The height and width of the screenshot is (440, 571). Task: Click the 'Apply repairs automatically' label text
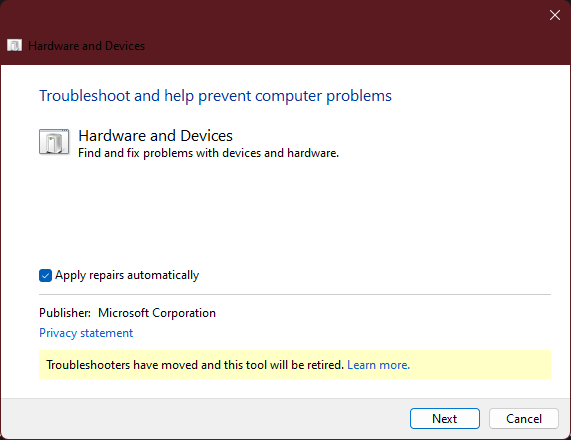tap(127, 275)
